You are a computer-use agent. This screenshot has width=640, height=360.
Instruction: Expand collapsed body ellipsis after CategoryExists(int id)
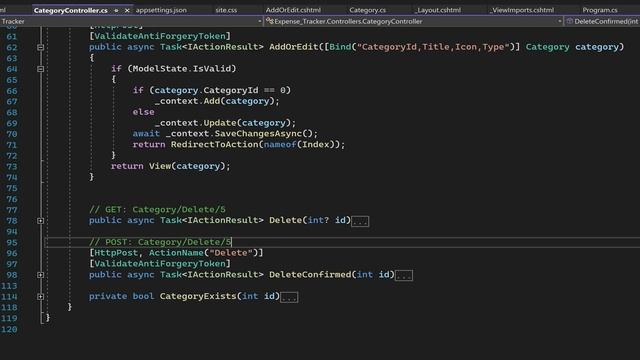(289, 297)
